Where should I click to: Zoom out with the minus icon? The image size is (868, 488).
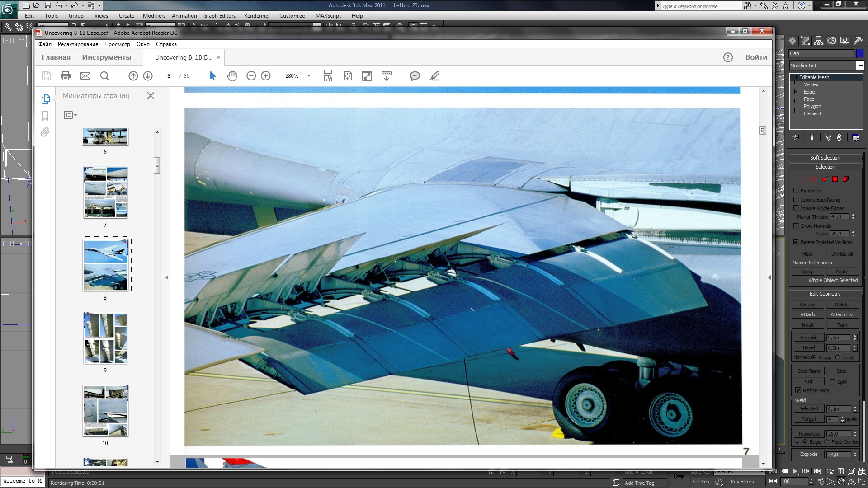point(251,76)
